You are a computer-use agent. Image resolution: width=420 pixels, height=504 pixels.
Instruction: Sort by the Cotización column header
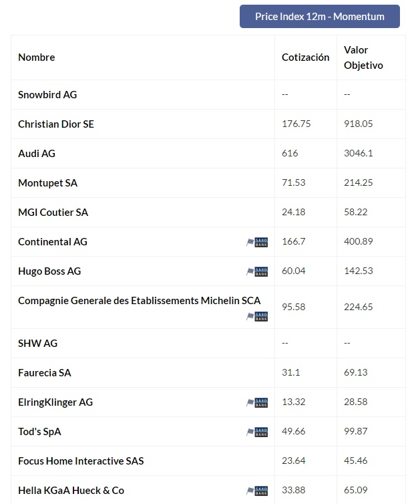click(x=305, y=57)
